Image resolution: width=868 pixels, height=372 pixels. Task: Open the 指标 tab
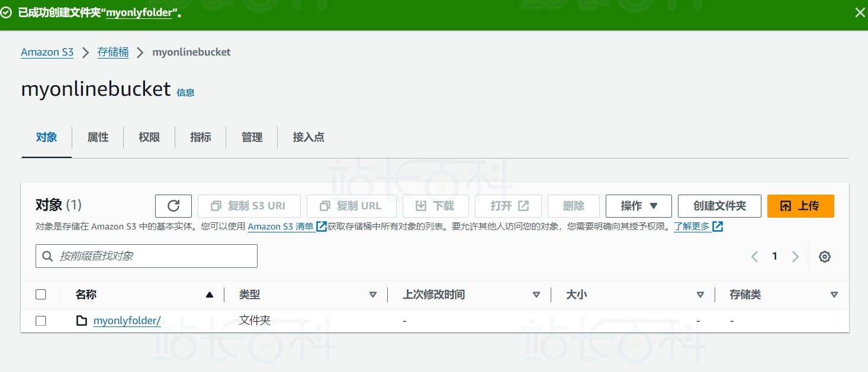pos(201,137)
